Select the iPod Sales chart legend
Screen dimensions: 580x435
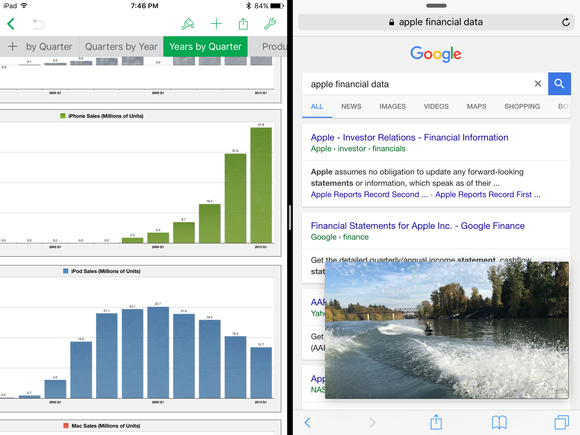(x=102, y=271)
